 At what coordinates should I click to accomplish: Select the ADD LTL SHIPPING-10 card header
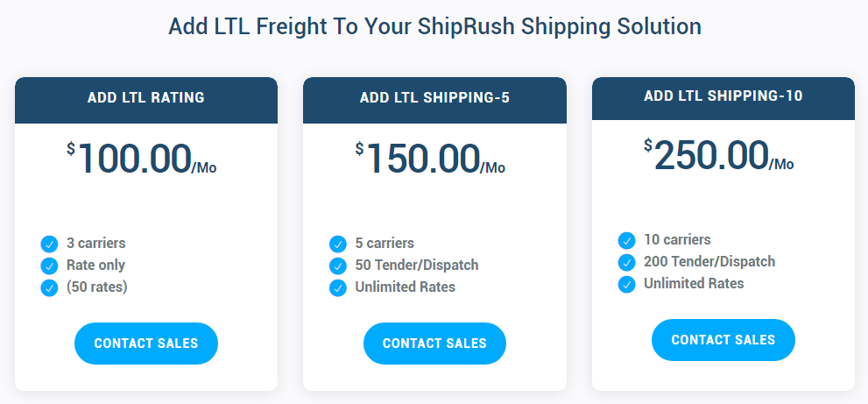point(723,99)
